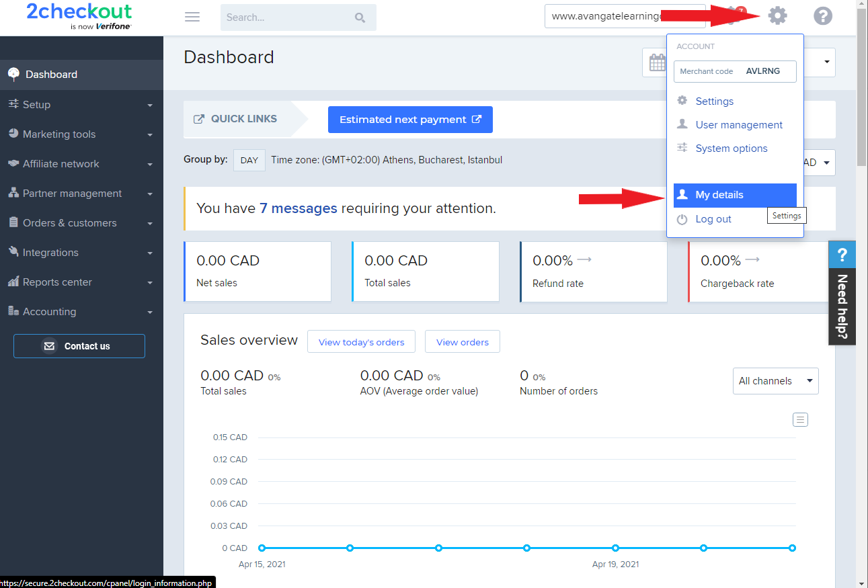868x588 pixels.
Task: Expand the Accounting menu arrow
Action: (x=150, y=312)
